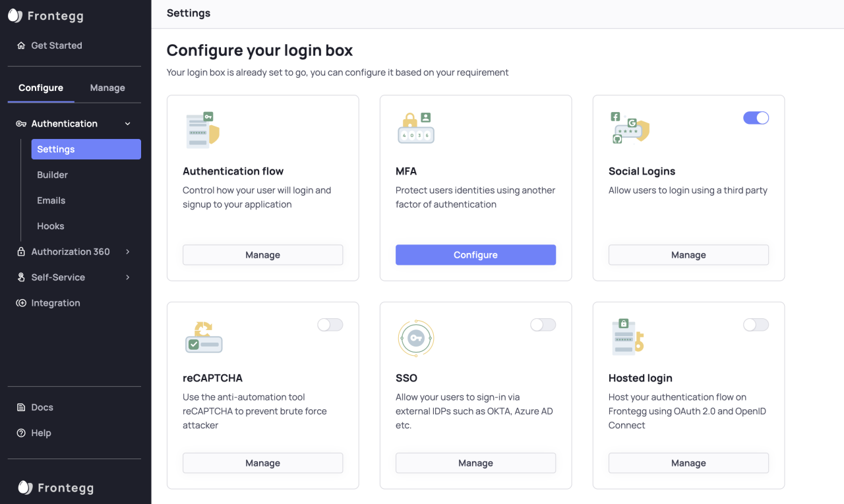Select Settings under Authentication
The height and width of the screenshot is (504, 844).
[86, 150]
